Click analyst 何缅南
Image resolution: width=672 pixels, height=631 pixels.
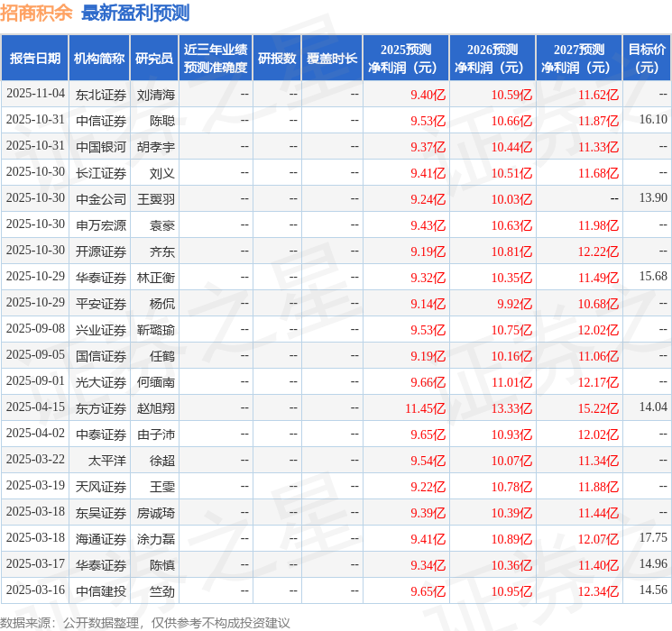(156, 382)
